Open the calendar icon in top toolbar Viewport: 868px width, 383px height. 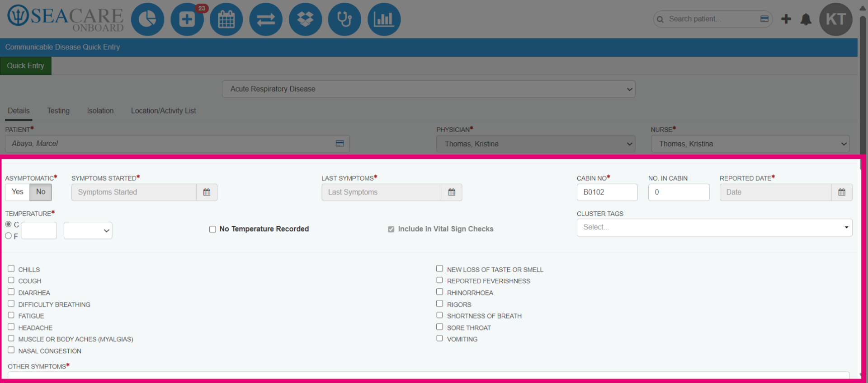(x=226, y=19)
